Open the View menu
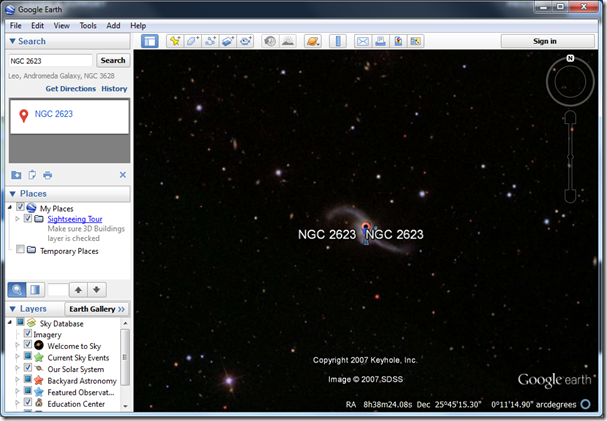 (x=62, y=26)
